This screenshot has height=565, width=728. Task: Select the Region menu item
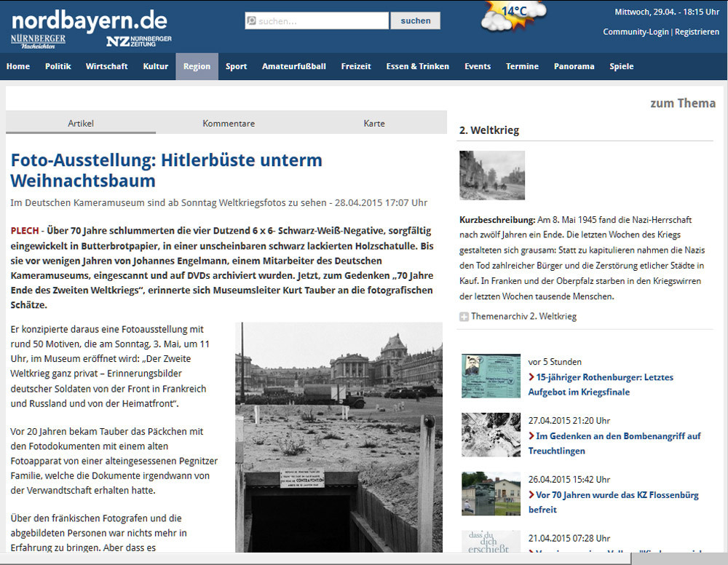tap(197, 66)
